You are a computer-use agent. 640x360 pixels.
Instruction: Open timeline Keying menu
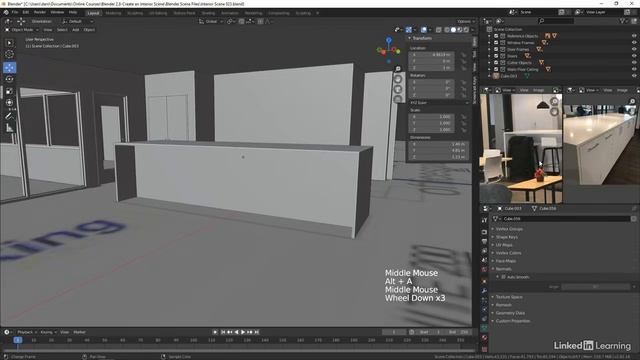48,332
